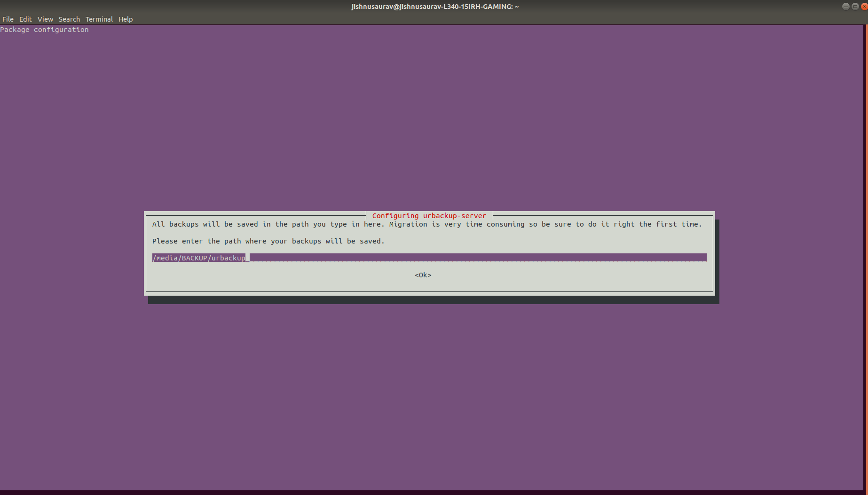Maximize the terminal window

(855, 7)
